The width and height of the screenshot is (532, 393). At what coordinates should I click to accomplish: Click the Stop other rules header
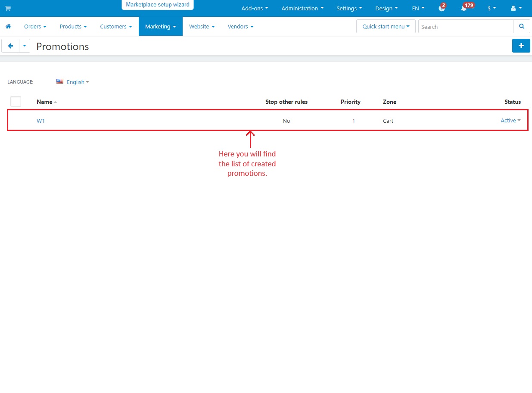pos(286,102)
